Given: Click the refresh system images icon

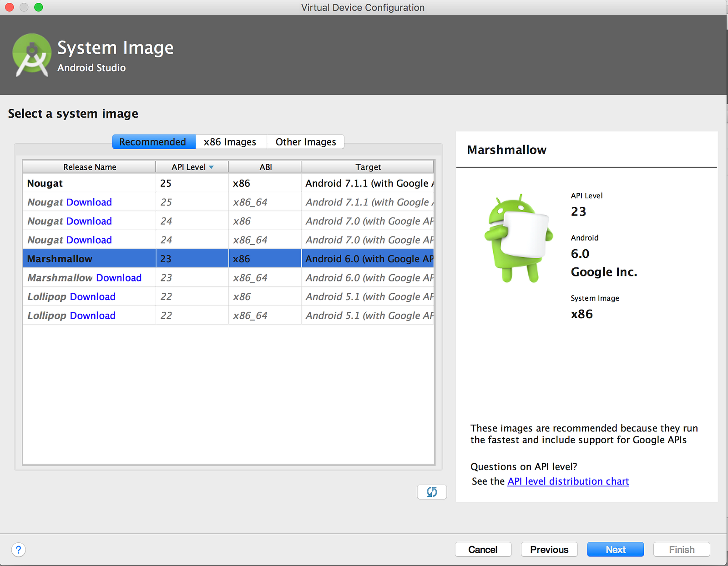Looking at the screenshot, I should (x=432, y=492).
